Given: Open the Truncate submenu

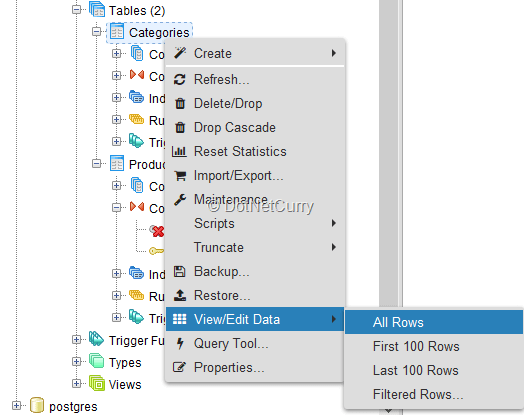Looking at the screenshot, I should pos(255,248).
